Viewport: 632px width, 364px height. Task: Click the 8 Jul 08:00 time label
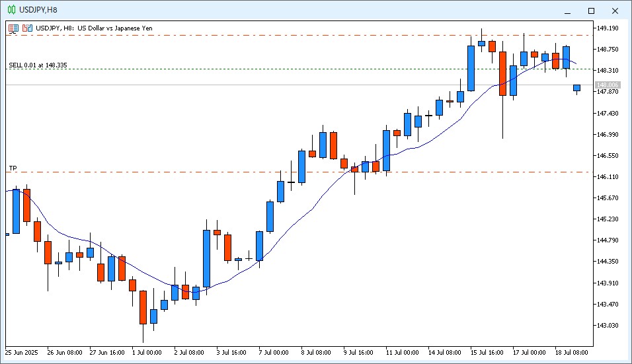point(316,353)
